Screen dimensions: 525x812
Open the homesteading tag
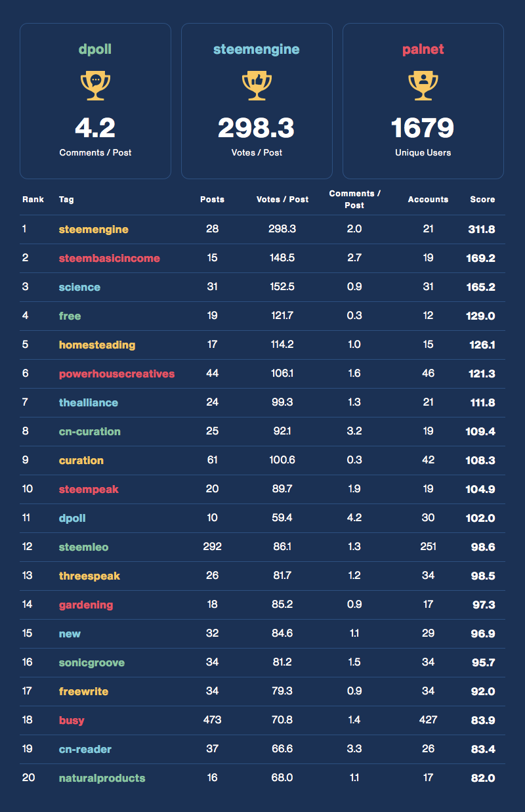click(96, 345)
